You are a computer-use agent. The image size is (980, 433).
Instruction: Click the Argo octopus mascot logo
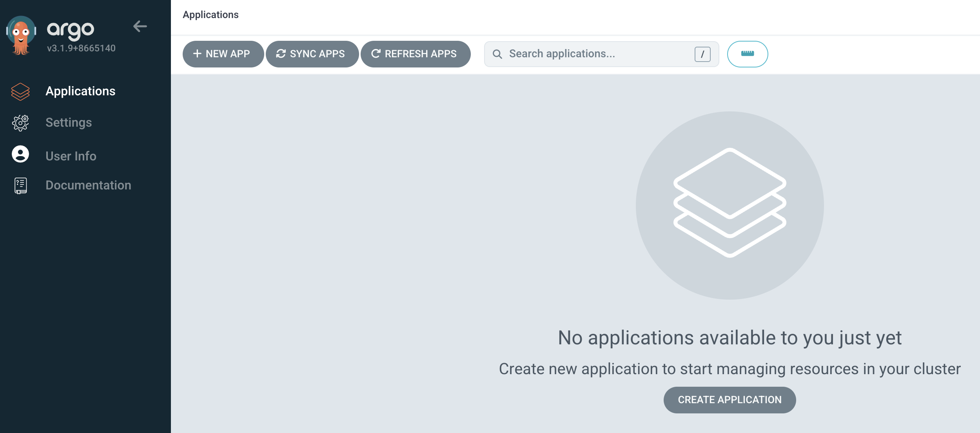point(21,35)
